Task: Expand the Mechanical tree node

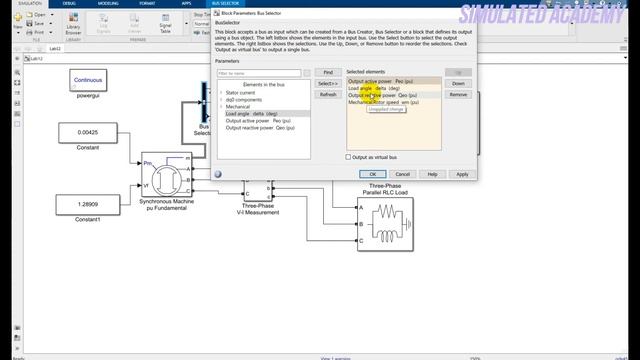Action: pos(221,107)
